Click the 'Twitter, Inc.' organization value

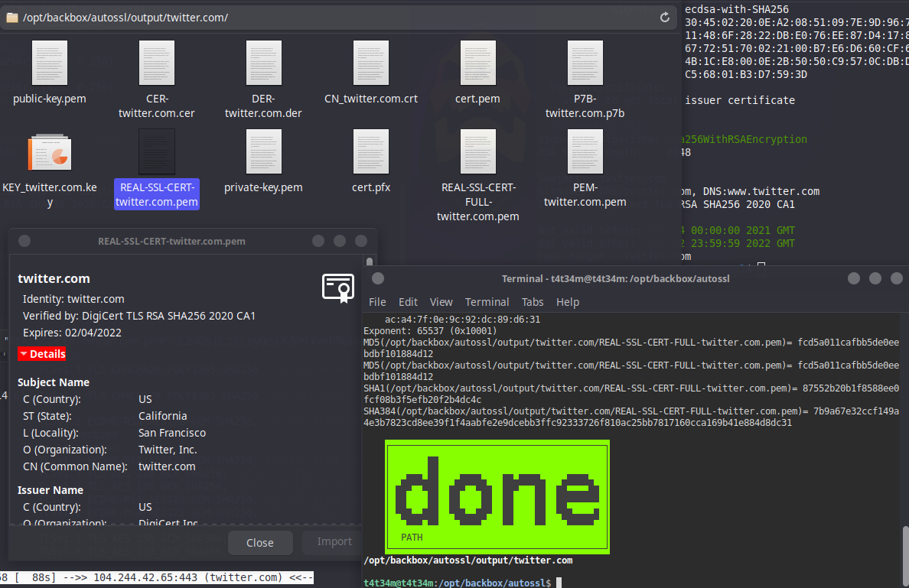click(168, 450)
